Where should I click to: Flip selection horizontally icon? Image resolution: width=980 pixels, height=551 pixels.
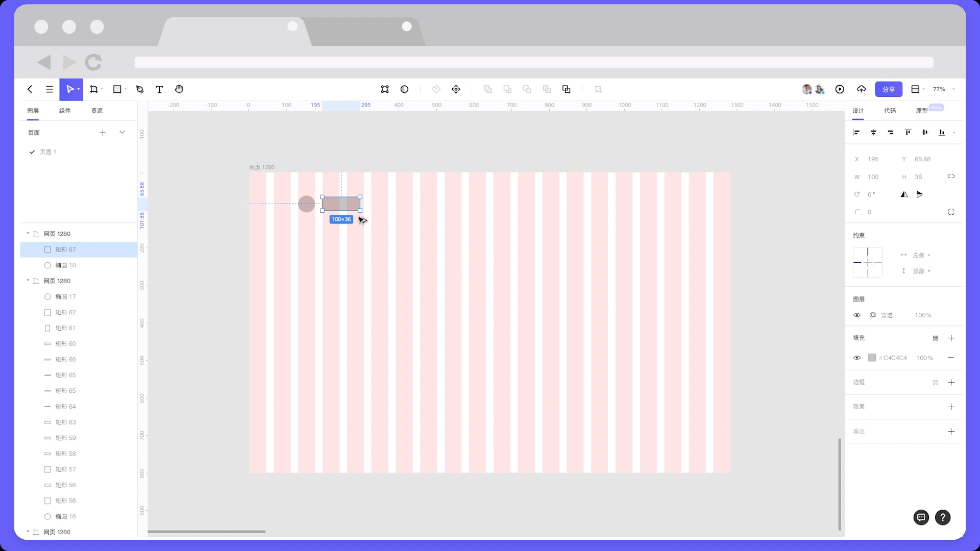click(904, 194)
